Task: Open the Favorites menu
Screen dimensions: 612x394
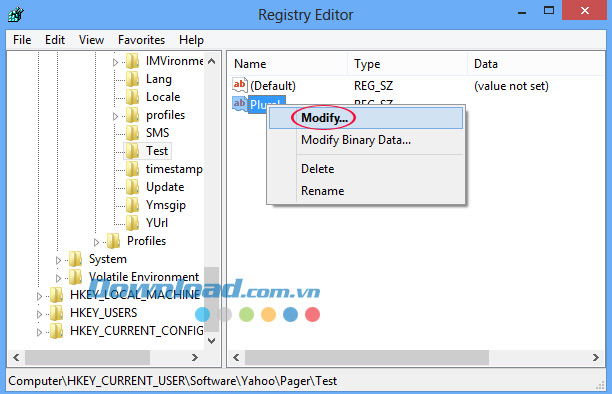Action: tap(141, 40)
